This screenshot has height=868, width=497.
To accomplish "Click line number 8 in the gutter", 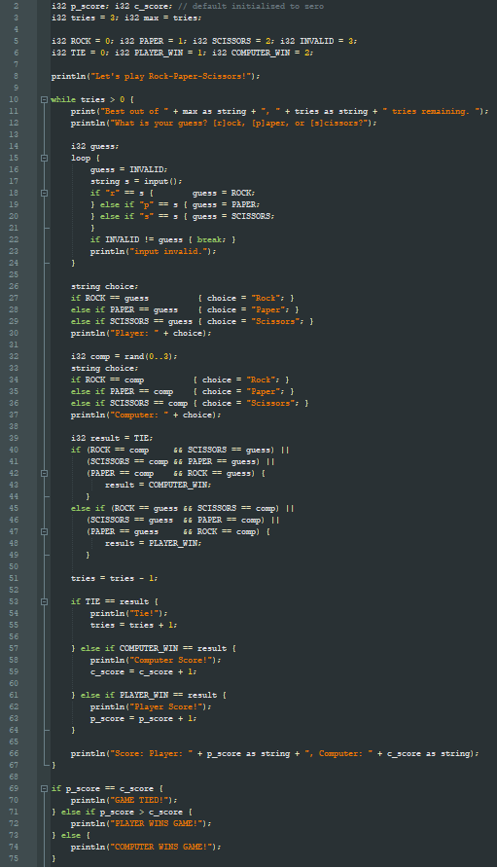I will click(17, 77).
